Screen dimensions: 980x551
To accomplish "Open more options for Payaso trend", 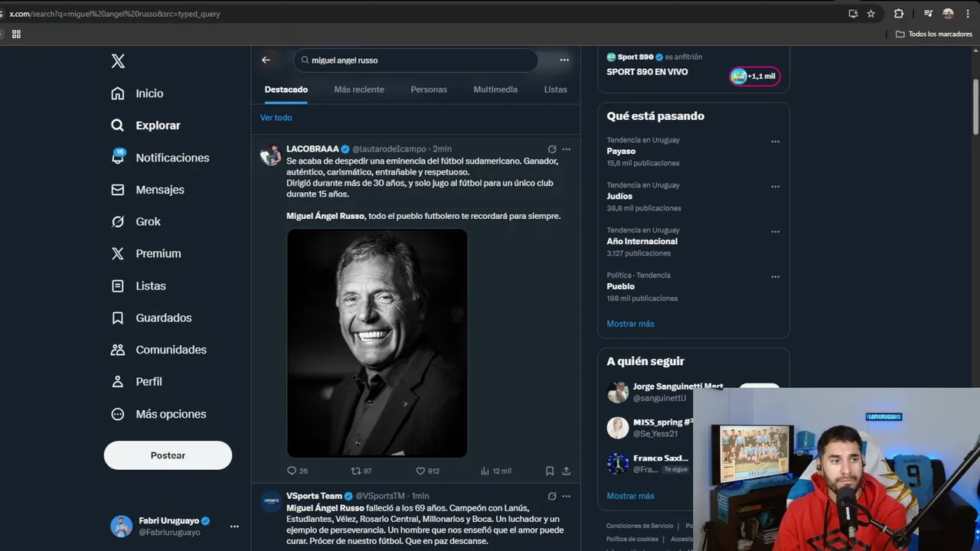I will click(x=776, y=142).
